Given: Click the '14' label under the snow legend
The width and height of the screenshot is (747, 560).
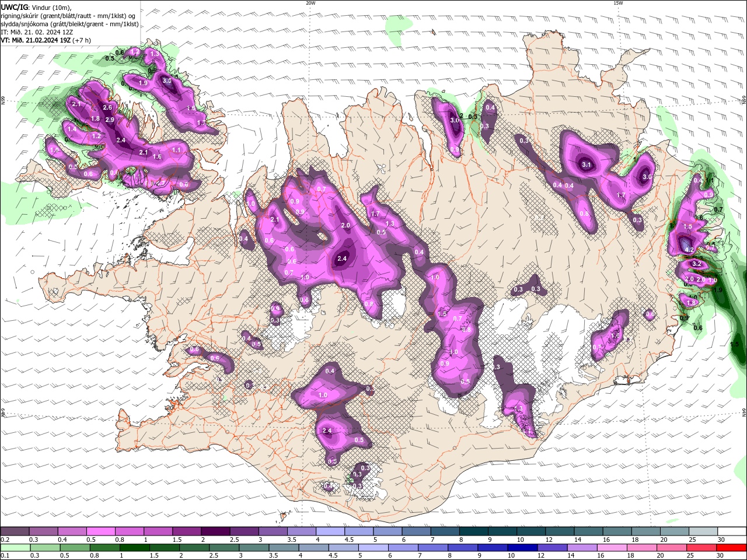Looking at the screenshot, I should 578,540.
